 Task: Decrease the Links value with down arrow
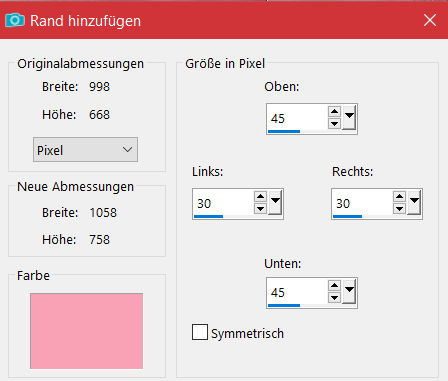tap(260, 209)
